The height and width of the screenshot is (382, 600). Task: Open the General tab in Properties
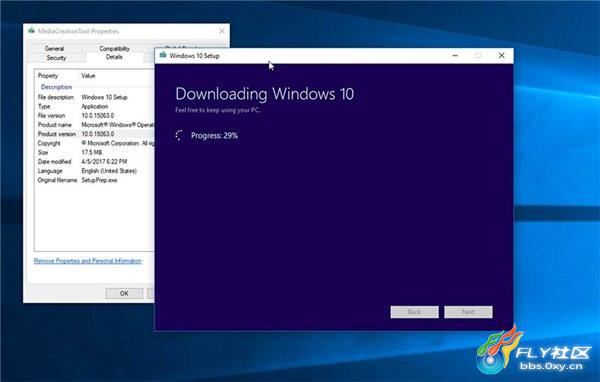click(x=54, y=48)
